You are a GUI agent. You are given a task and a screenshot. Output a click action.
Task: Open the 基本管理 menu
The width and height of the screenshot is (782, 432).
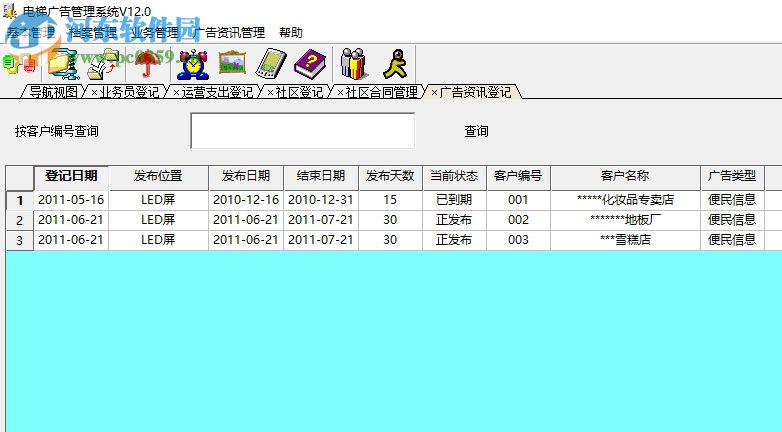[x=30, y=33]
